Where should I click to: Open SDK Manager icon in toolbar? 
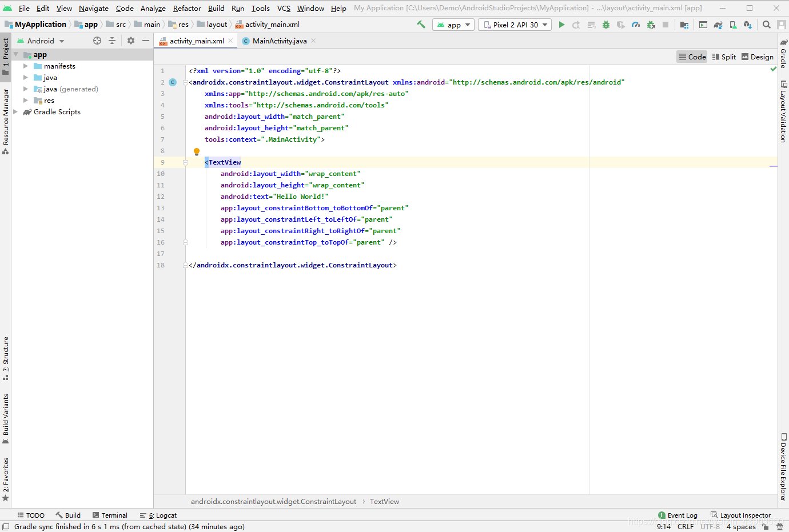[x=748, y=25]
